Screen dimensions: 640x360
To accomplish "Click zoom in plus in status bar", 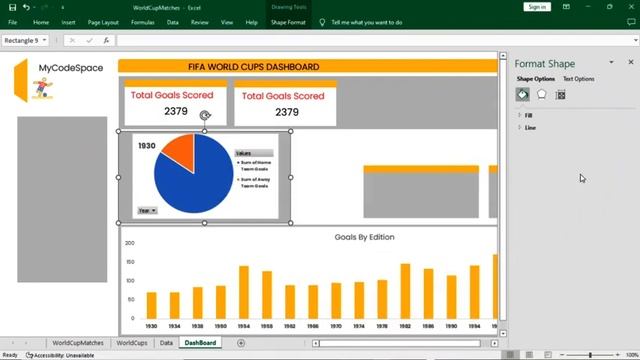I will point(618,355).
